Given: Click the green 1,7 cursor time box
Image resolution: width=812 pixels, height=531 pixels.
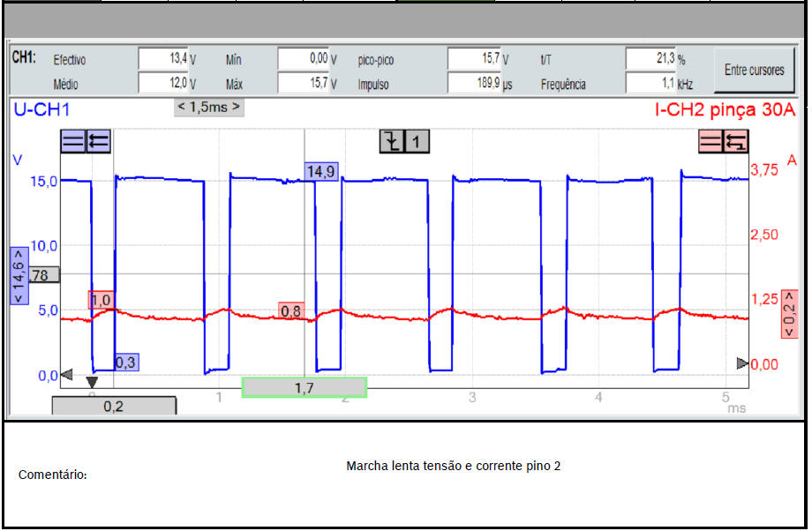Looking at the screenshot, I should click(x=304, y=387).
